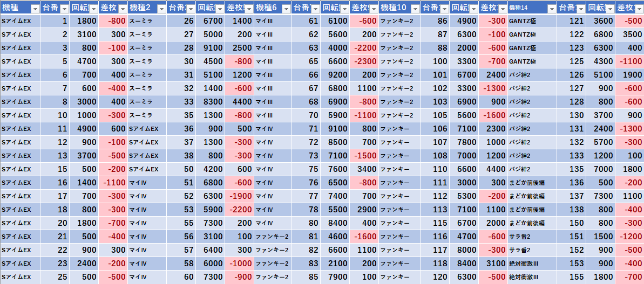Click the 機種10 header cell text
Viewport: 644px width, 284px height.
[x=394, y=8]
